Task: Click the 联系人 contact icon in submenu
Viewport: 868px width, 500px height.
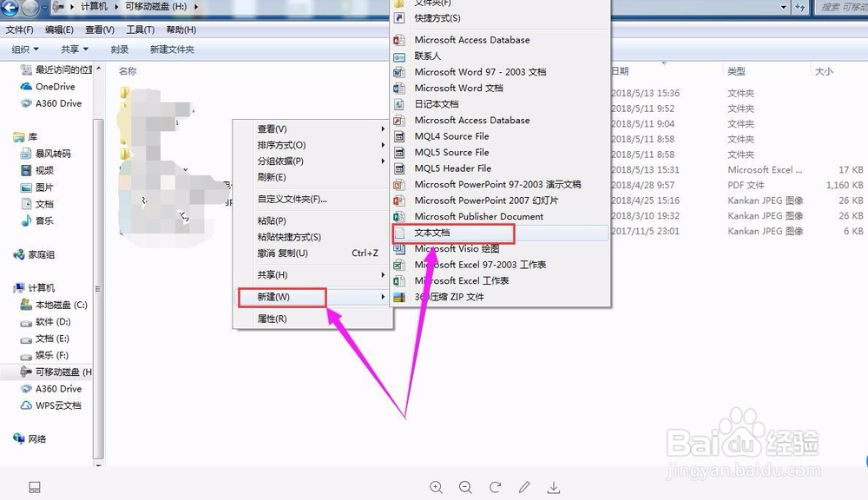Action: coord(399,56)
